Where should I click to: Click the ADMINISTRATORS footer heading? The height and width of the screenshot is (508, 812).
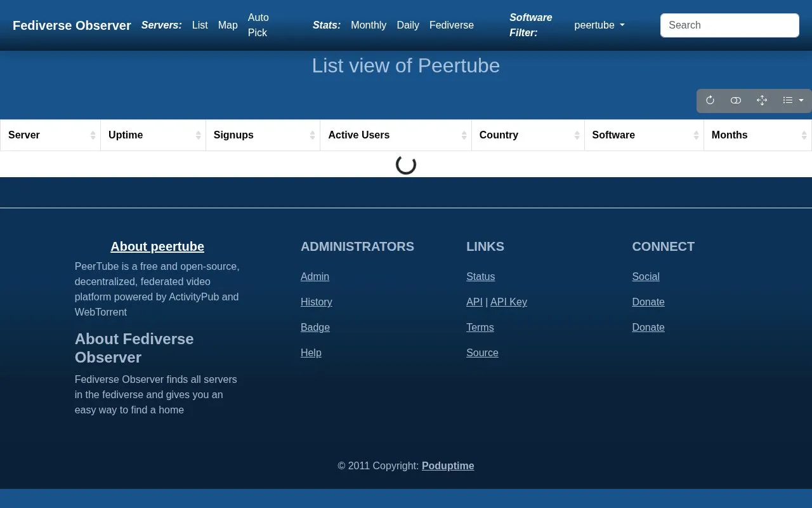coord(357,246)
